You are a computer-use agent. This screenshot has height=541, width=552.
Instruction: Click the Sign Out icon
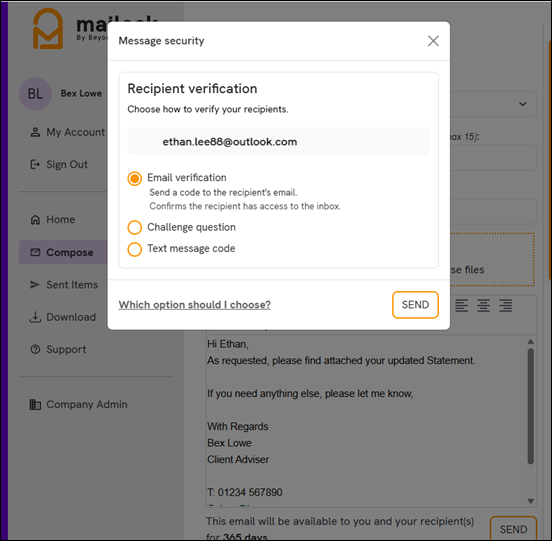click(x=35, y=164)
